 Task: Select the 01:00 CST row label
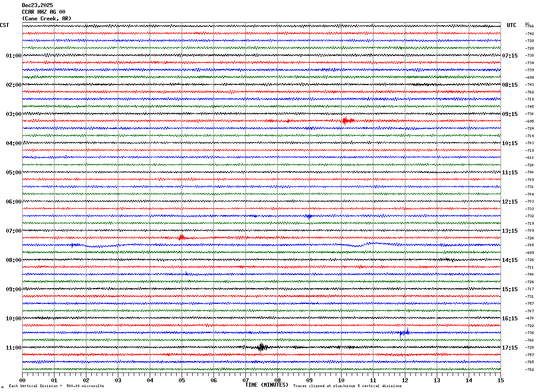pyautogui.click(x=14, y=56)
